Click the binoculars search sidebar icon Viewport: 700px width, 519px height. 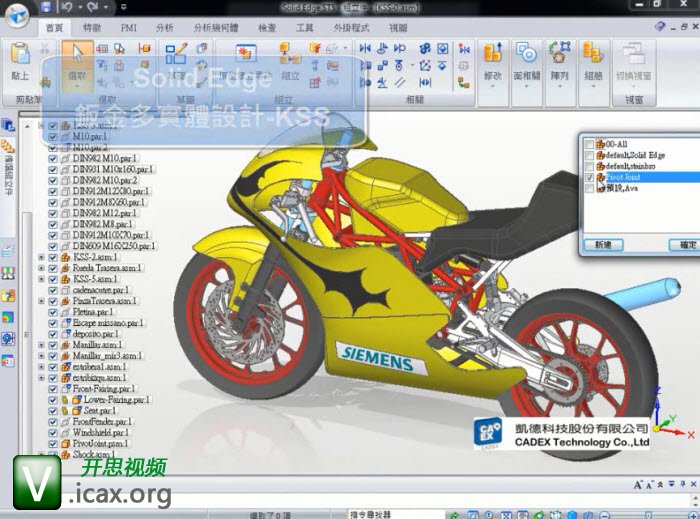click(8, 273)
